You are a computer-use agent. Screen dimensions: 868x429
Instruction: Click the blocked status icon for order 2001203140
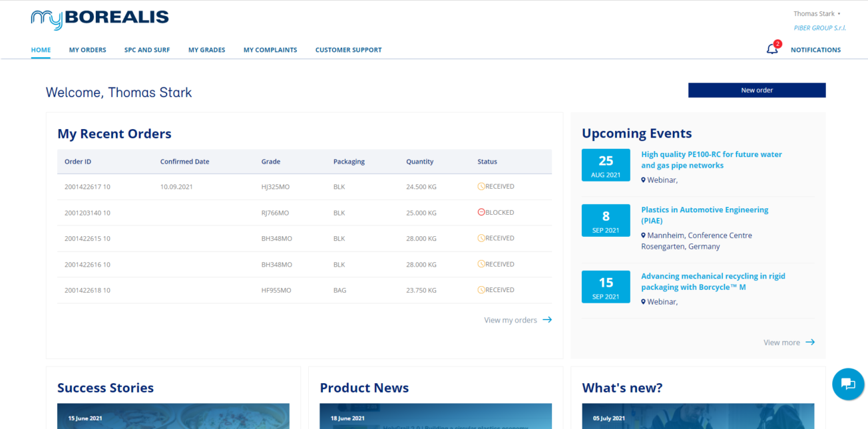[x=481, y=212]
